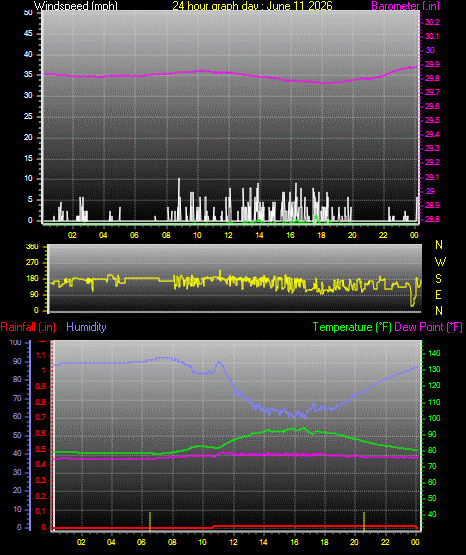Click the 90 value on wind direction axis

click(34, 294)
